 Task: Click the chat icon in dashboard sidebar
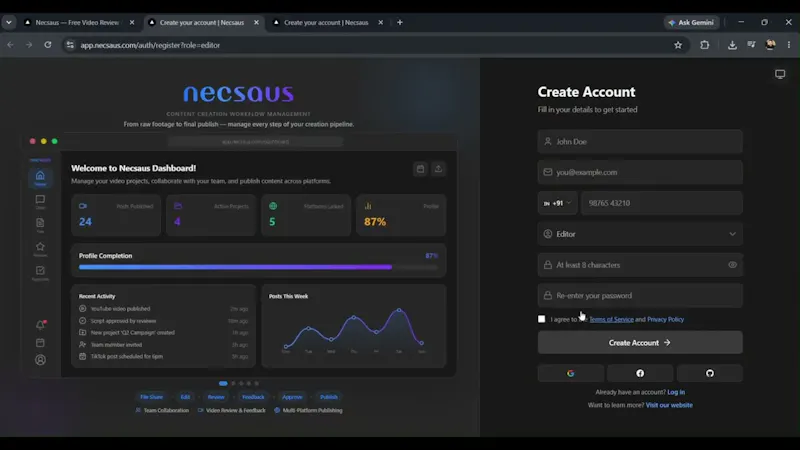(40, 201)
